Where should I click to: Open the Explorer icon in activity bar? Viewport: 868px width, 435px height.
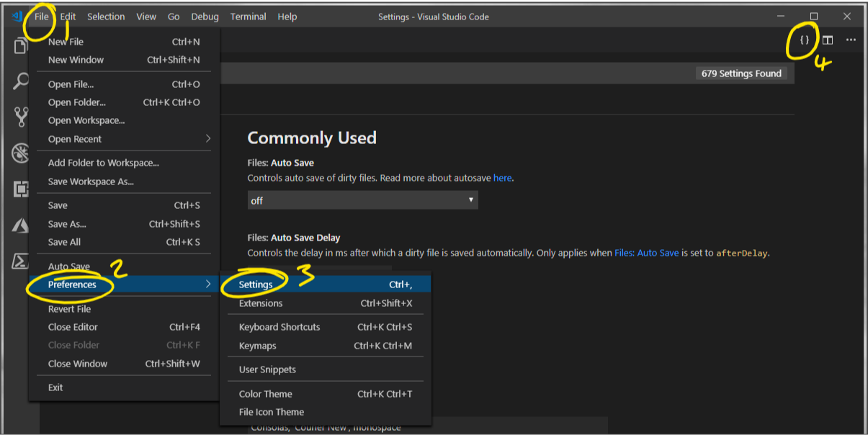[20, 46]
